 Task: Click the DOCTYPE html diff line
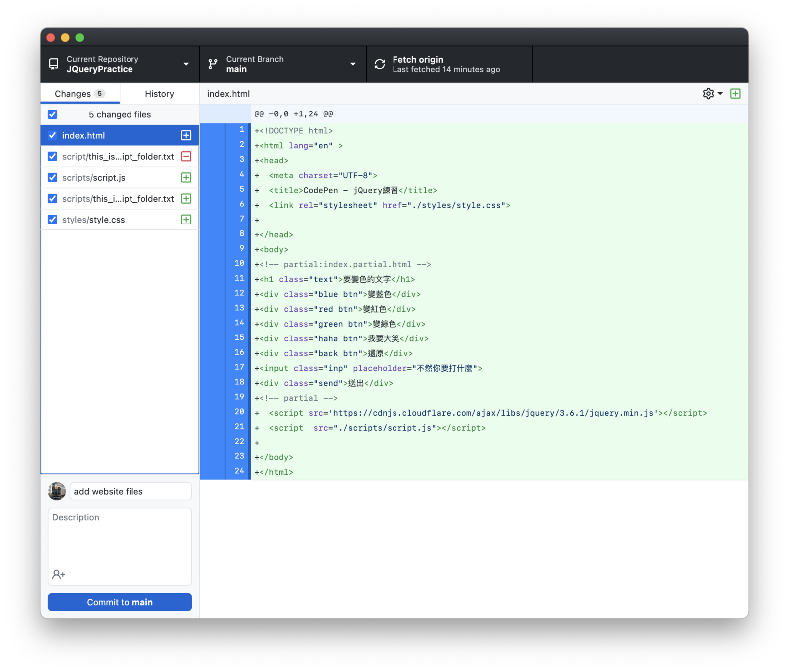click(x=499, y=131)
